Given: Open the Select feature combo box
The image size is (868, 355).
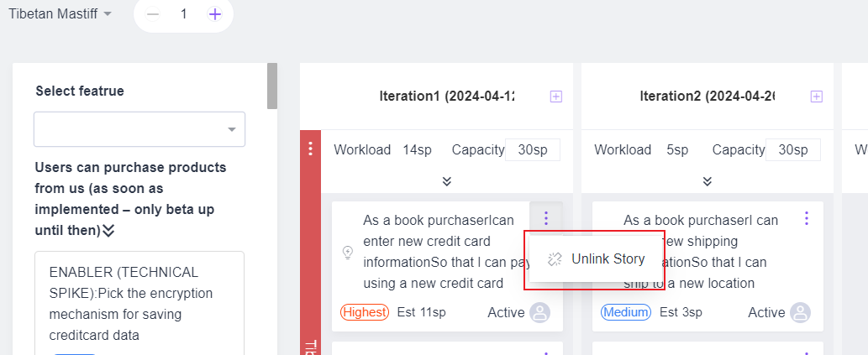Looking at the screenshot, I should pos(139,129).
